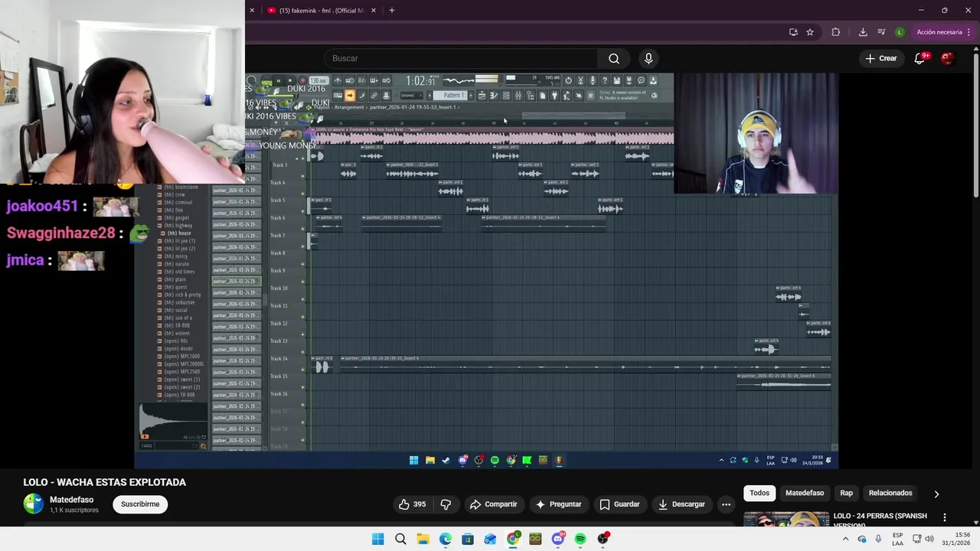This screenshot has width=980, height=551.
Task: Click the Suscribirme button
Action: [140, 504]
